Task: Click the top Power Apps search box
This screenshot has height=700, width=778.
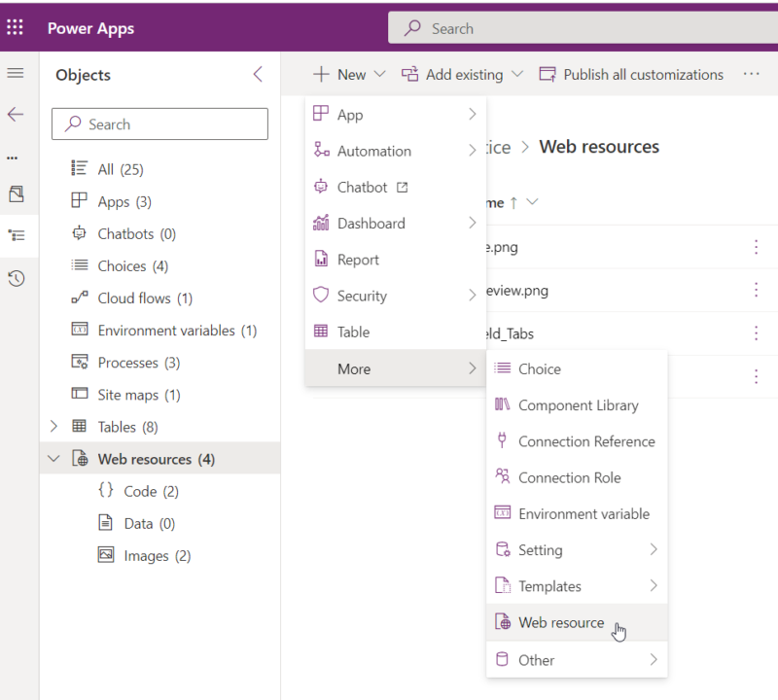Action: [583, 28]
